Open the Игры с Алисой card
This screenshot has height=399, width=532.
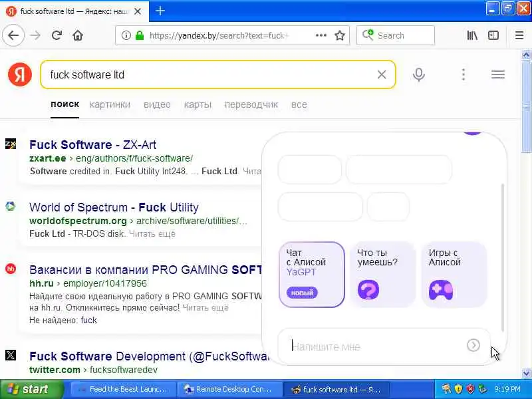click(x=454, y=275)
